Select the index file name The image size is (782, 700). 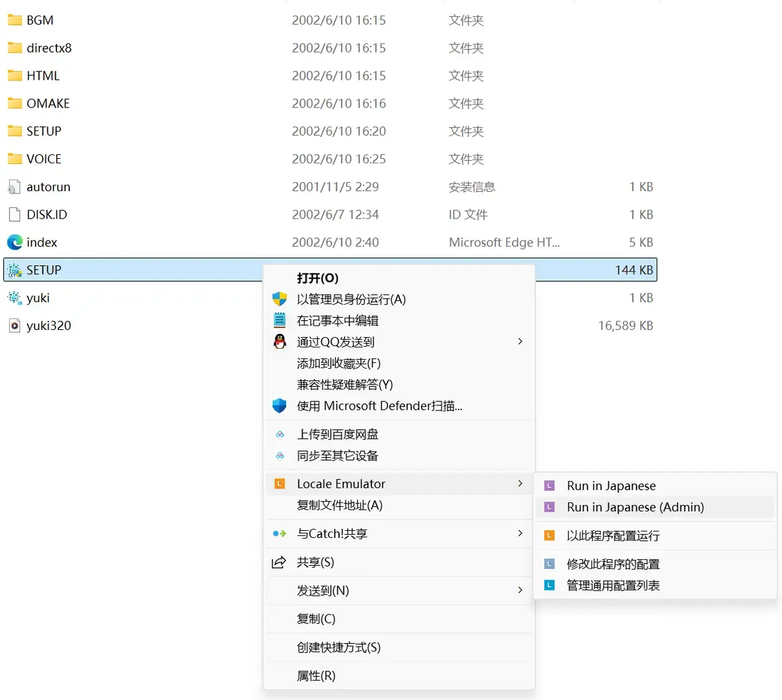pyautogui.click(x=42, y=242)
